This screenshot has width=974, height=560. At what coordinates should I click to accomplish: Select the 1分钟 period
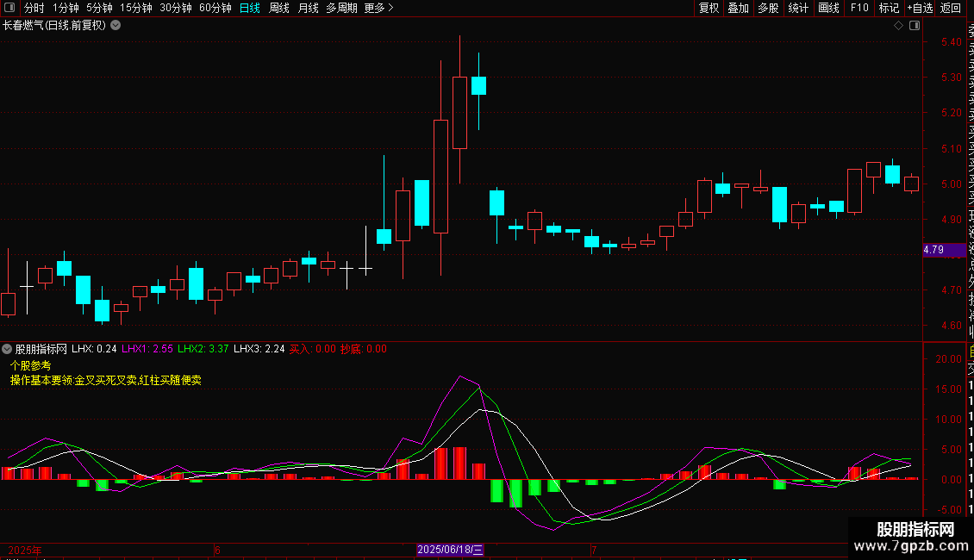coord(66,8)
